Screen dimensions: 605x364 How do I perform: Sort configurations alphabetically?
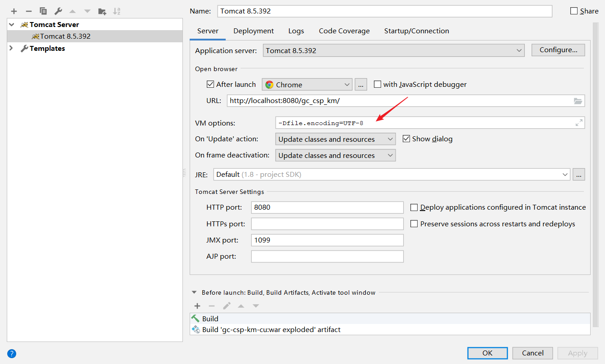(117, 11)
